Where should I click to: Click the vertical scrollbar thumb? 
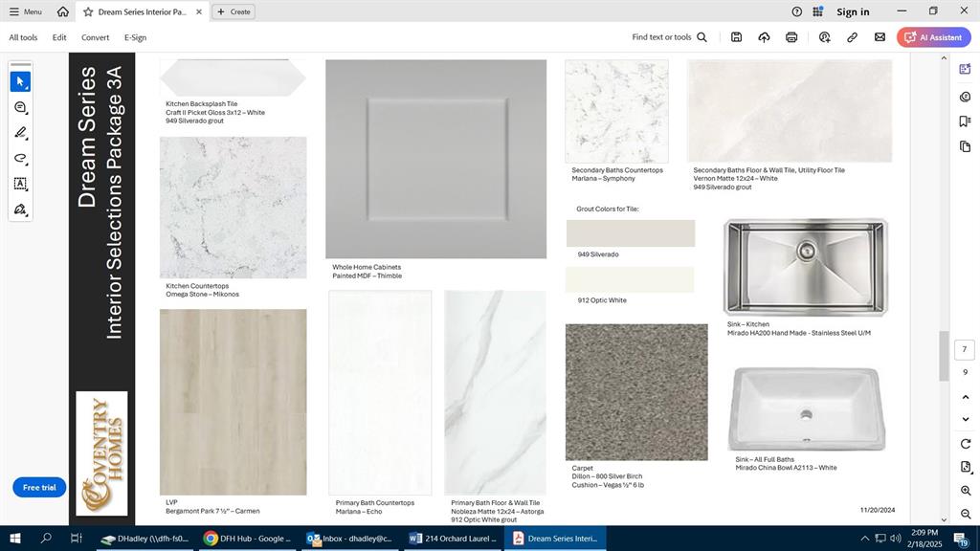[944, 356]
